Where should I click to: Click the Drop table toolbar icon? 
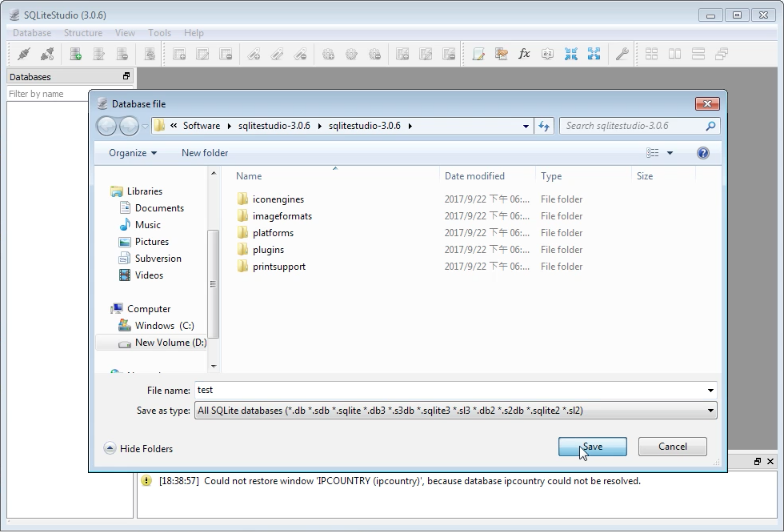coord(226,54)
